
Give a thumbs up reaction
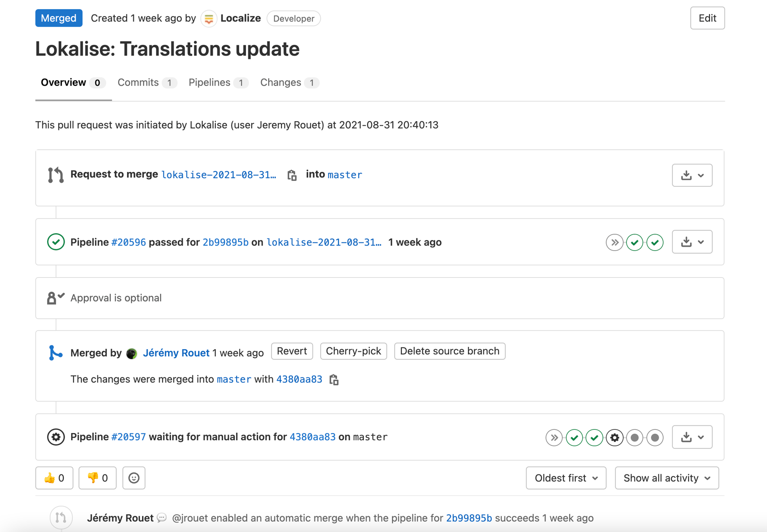point(54,478)
